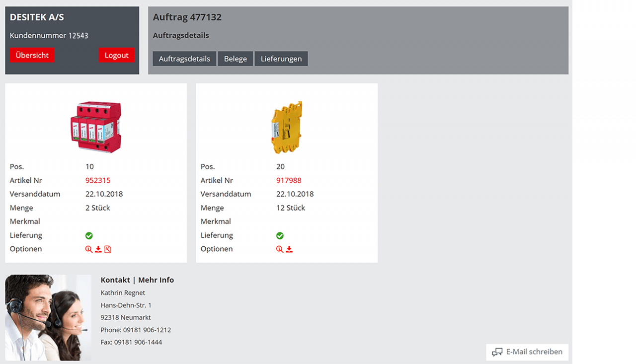Open details magnifier icon for position 10
Screen dimensions: 636x364
[x=89, y=249]
